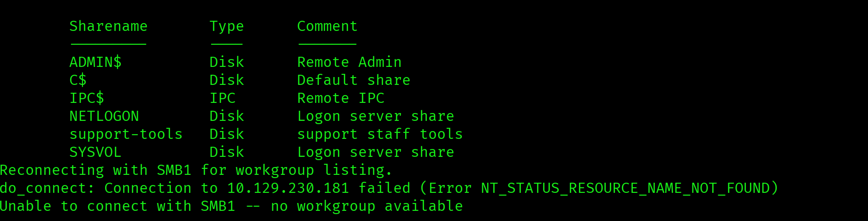Click the "do_connect:" text

[x=47, y=188]
